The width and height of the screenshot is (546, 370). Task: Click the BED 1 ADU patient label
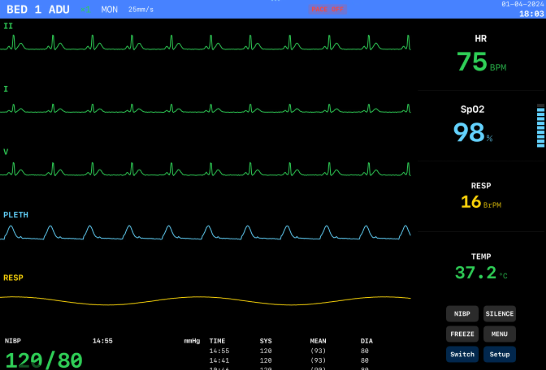pos(38,9)
